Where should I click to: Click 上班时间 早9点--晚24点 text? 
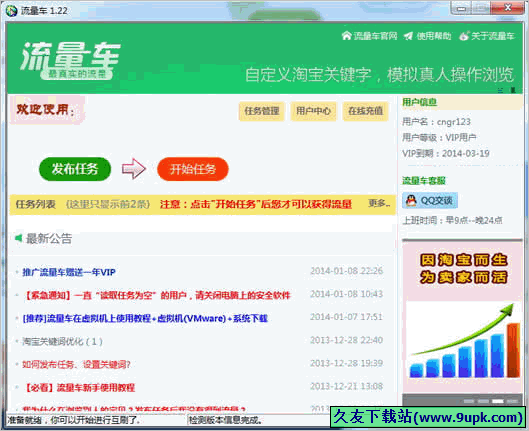pos(452,220)
